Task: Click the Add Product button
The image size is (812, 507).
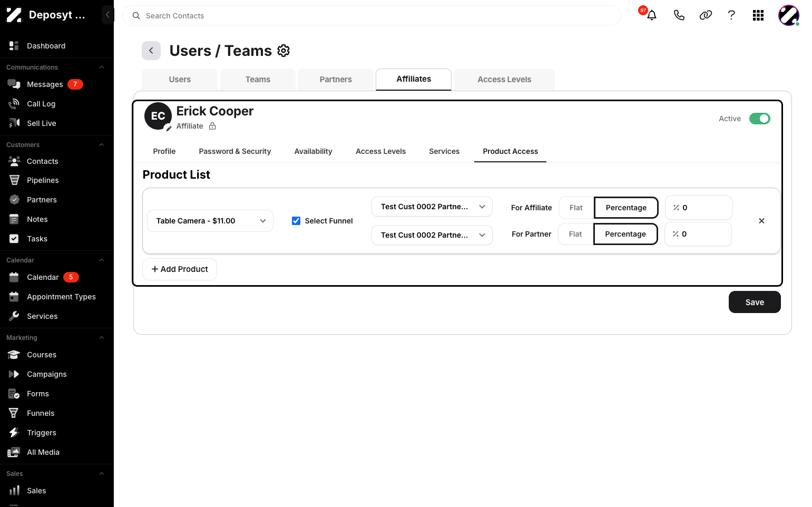Action: pos(180,269)
